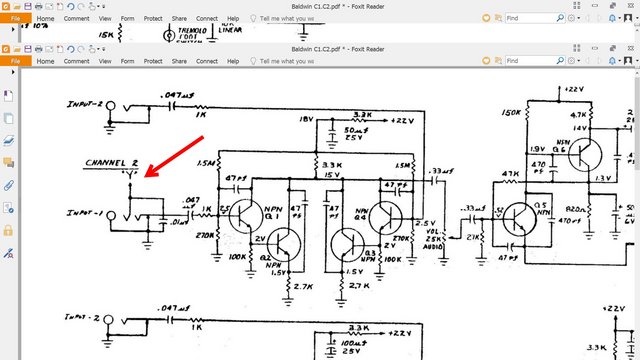Click the Save icon in lower window

coord(28,49)
